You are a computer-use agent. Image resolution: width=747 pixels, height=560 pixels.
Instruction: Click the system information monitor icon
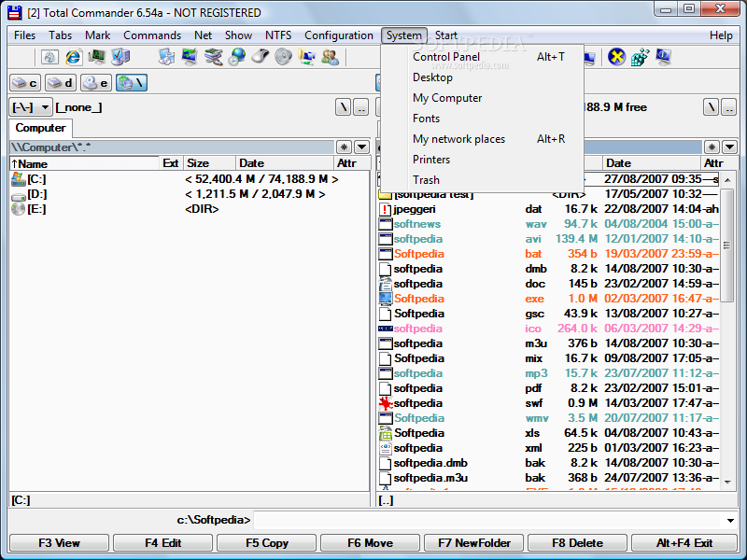coord(663,57)
